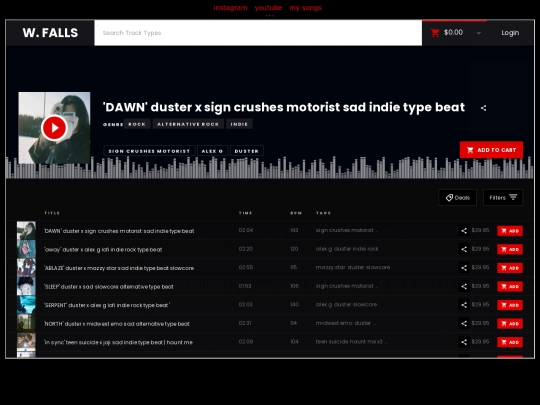Add 'SLEEP' track to cart
The height and width of the screenshot is (405, 540).
pyautogui.click(x=510, y=287)
